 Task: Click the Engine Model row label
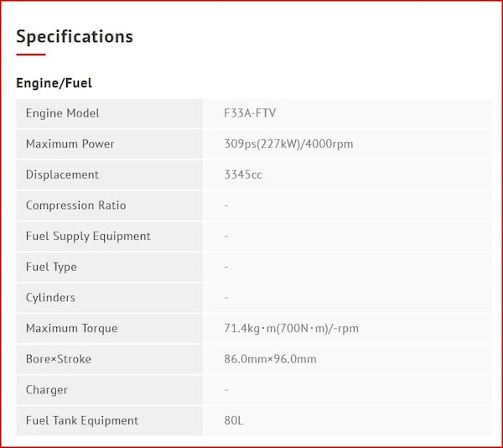coord(62,113)
